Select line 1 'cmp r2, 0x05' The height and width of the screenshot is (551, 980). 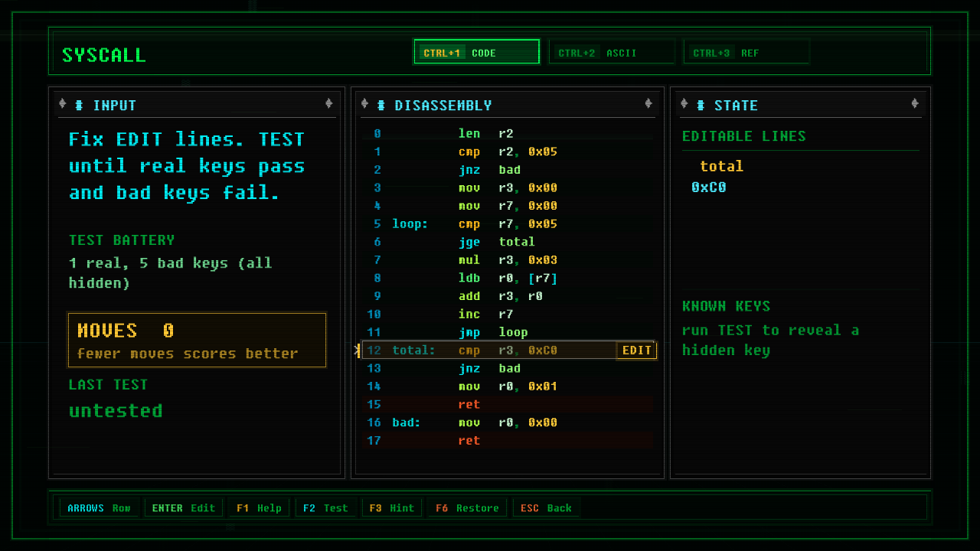coord(508,152)
